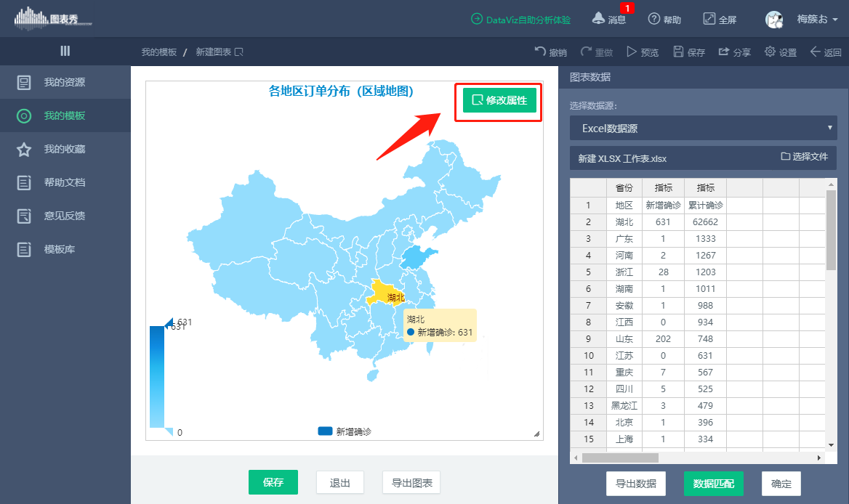Click the 导出图表 button
Viewport: 849px width, 504px height.
click(x=411, y=483)
